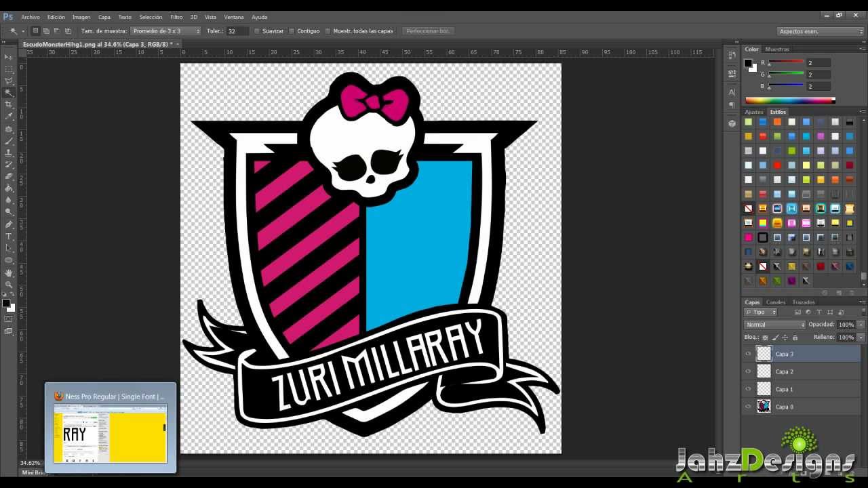Switch to the Ajustes tab
The height and width of the screenshot is (488, 868).
coord(754,112)
